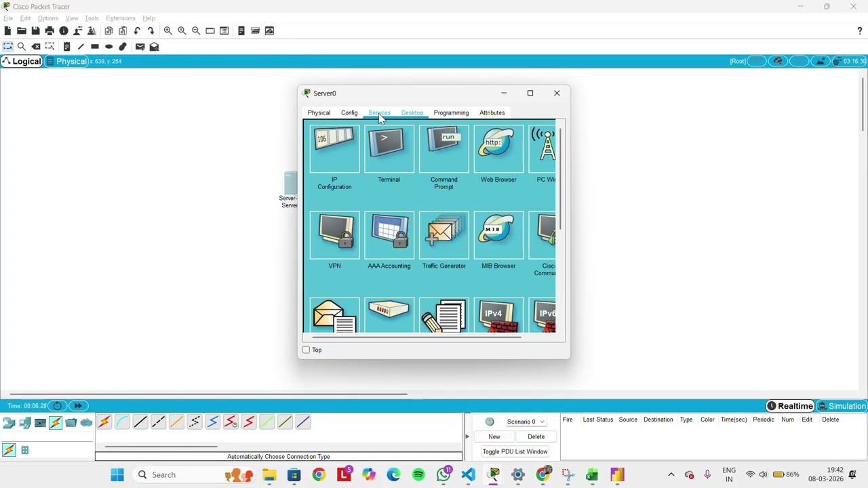Screen dimensions: 868x488
Task: Select the Place Note tool
Action: pos(66,47)
